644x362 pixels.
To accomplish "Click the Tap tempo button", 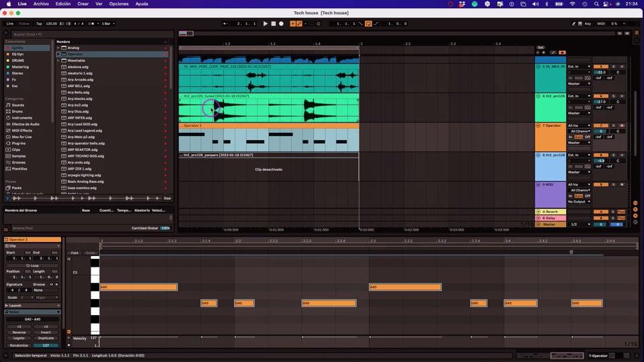I will [39, 24].
